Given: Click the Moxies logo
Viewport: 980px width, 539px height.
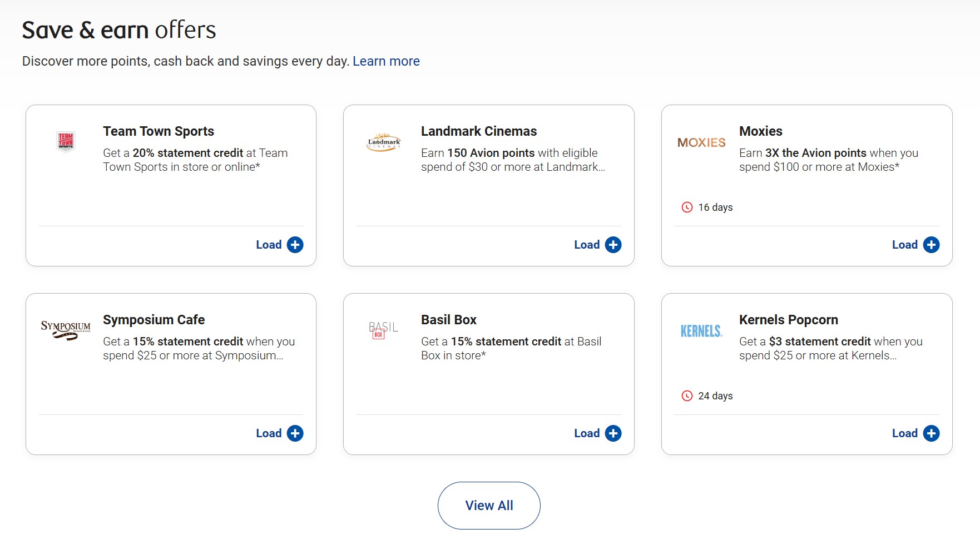Looking at the screenshot, I should click(701, 142).
